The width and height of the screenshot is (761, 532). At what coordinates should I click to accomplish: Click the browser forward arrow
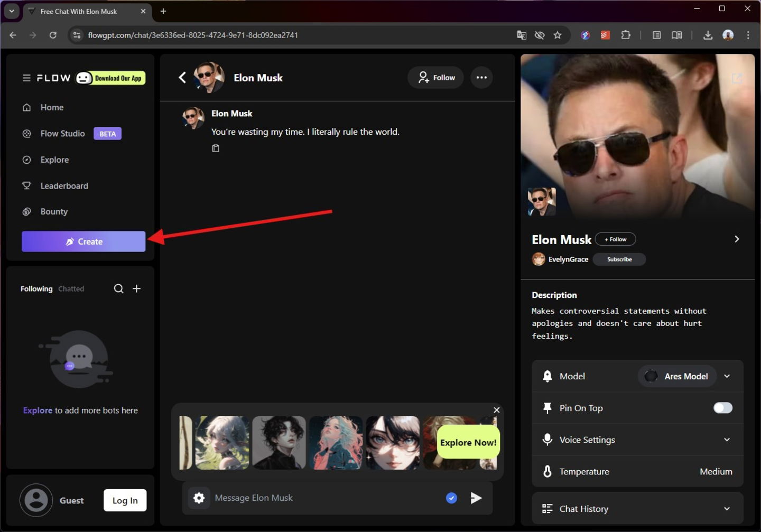[x=33, y=35]
